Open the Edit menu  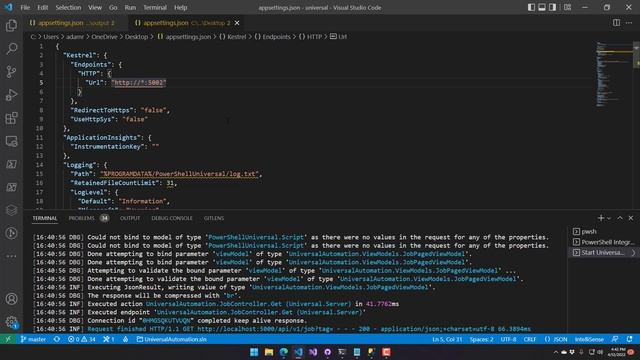[x=42, y=7]
